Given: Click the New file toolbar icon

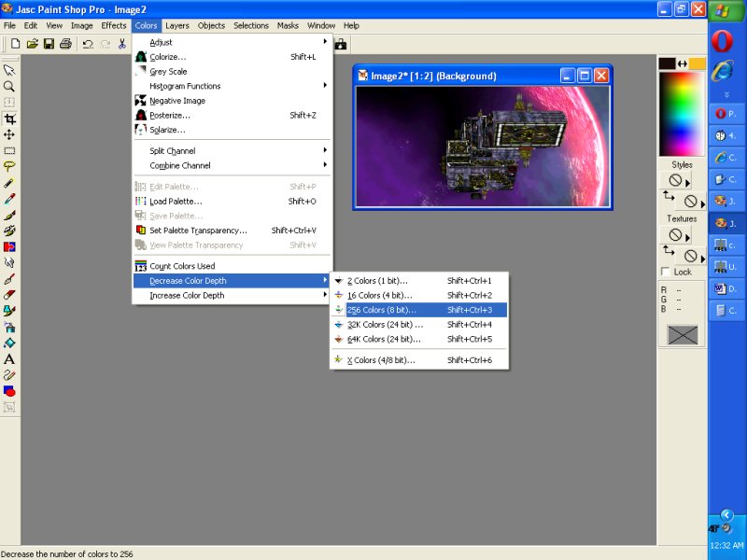Looking at the screenshot, I should [x=15, y=44].
